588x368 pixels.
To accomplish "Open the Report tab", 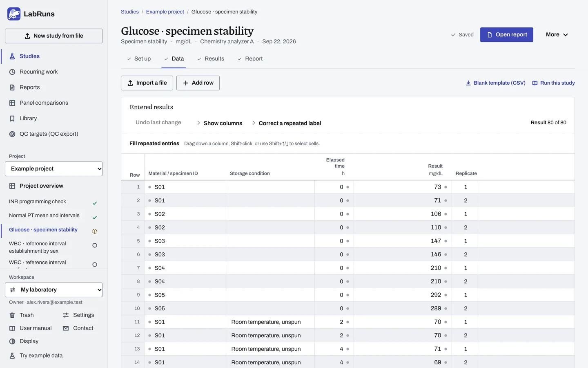I will click(250, 59).
